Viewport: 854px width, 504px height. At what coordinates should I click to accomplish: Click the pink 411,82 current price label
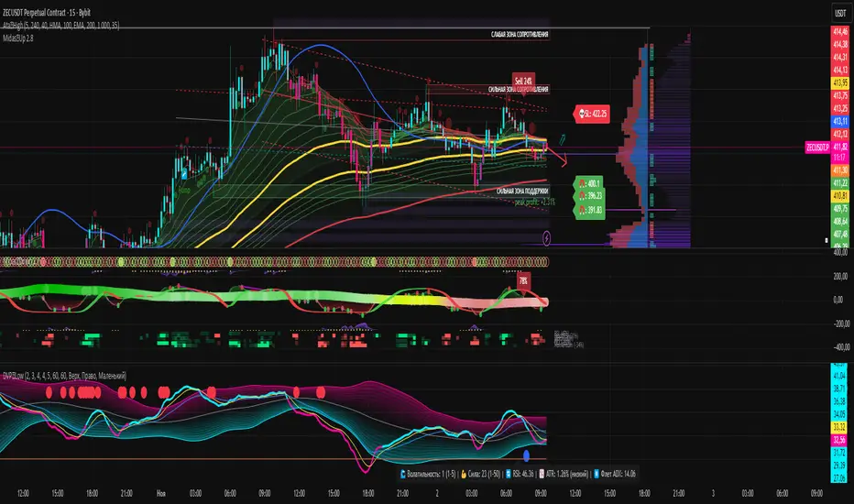[840, 147]
